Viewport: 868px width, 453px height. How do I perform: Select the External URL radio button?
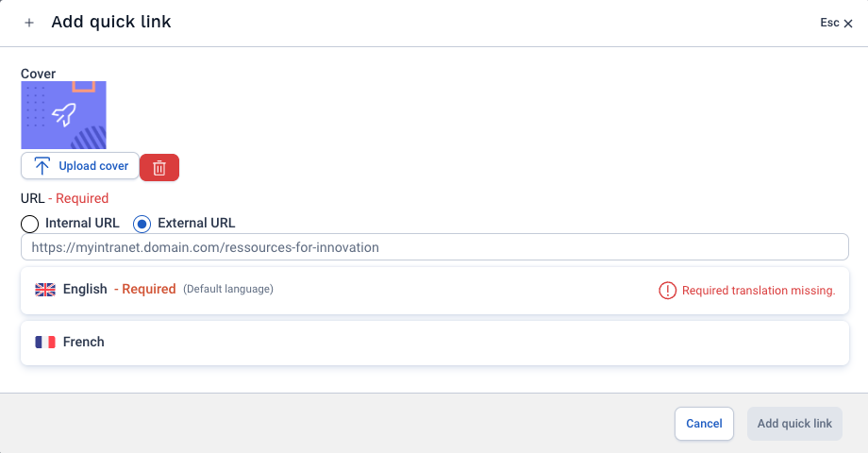click(142, 224)
